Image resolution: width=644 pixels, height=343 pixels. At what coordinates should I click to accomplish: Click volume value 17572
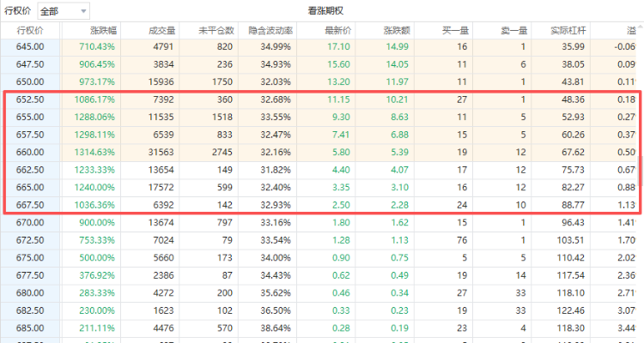(x=161, y=188)
